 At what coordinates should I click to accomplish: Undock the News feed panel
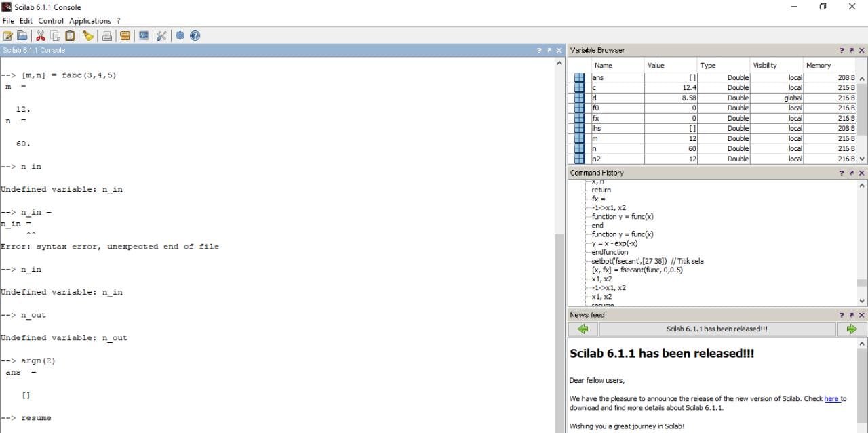[851, 316]
